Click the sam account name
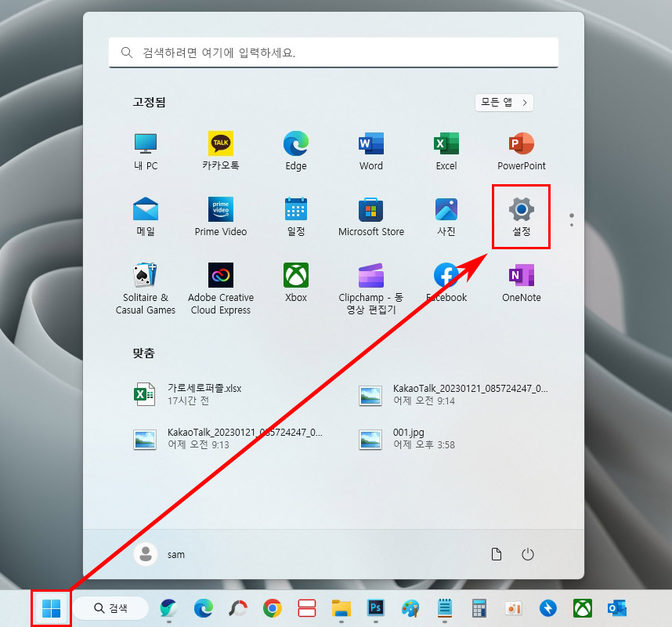The height and width of the screenshot is (627, 672). click(176, 554)
